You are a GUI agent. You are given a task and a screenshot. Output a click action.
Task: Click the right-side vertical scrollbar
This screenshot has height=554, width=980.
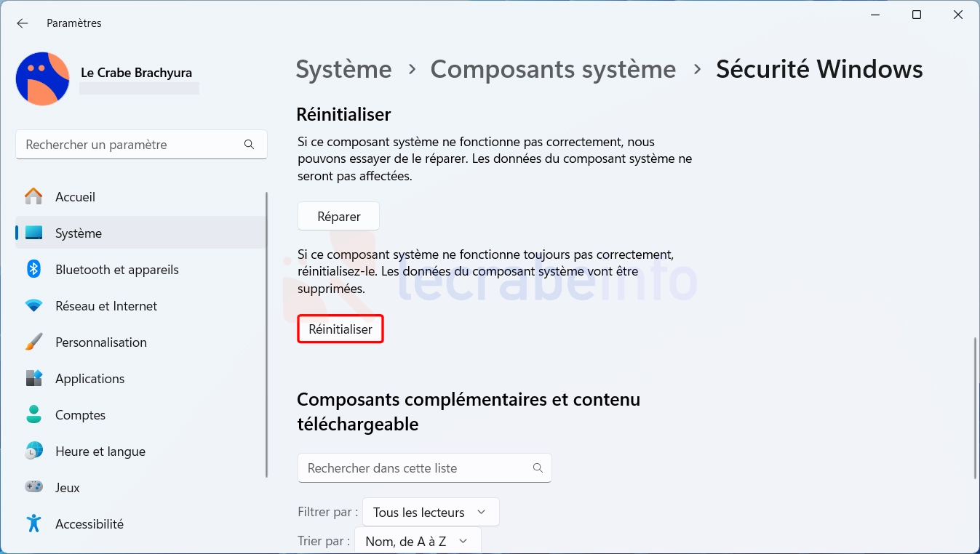click(975, 407)
